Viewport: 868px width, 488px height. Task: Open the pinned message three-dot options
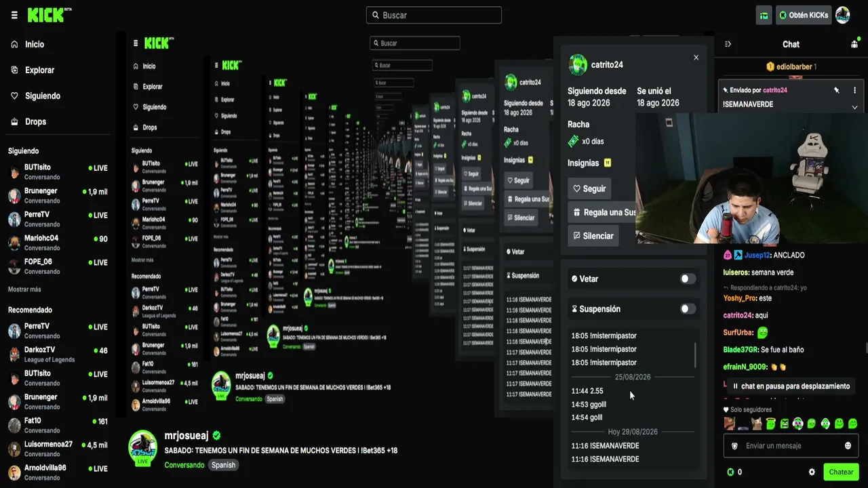(x=854, y=90)
